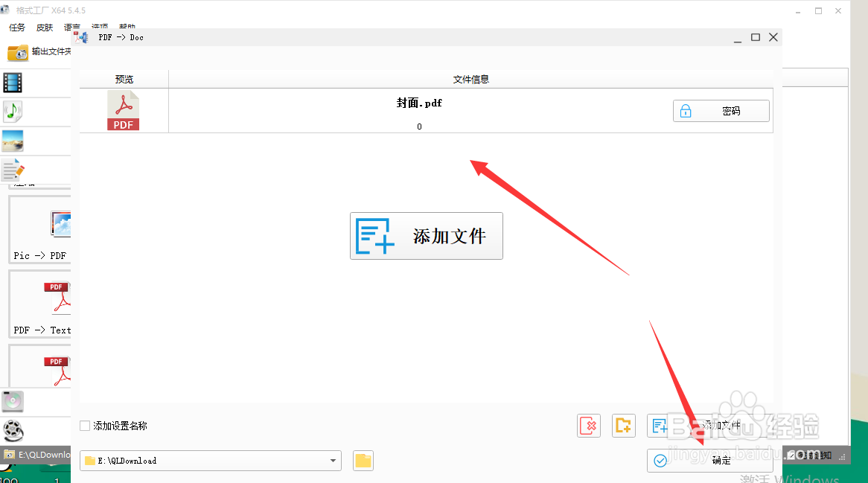The image size is (868, 483).
Task: Select the PDF thumbnail of 封面.pdf
Action: click(123, 110)
